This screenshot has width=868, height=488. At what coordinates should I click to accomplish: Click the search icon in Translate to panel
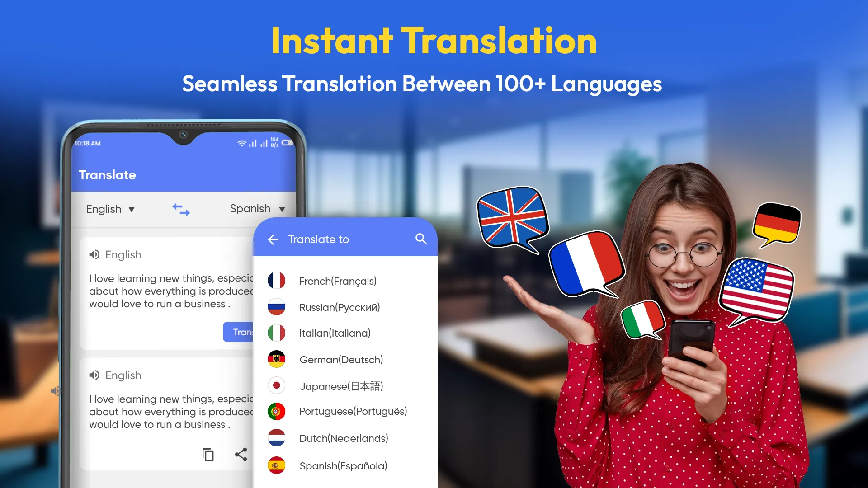[x=421, y=238]
